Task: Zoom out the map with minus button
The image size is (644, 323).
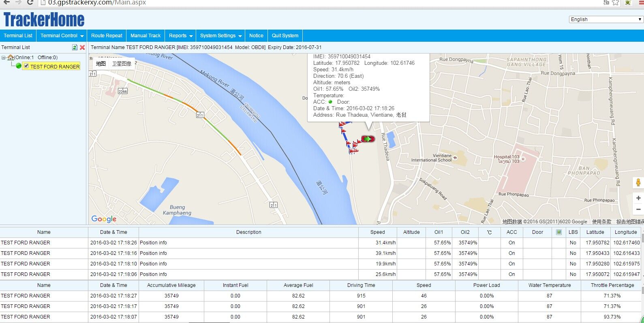Action: point(638,210)
